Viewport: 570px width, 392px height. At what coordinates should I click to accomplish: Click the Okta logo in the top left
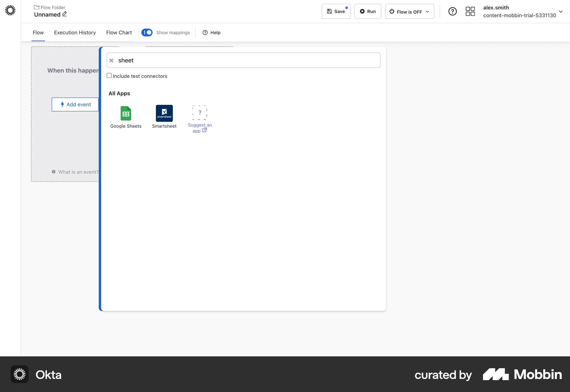(x=10, y=10)
